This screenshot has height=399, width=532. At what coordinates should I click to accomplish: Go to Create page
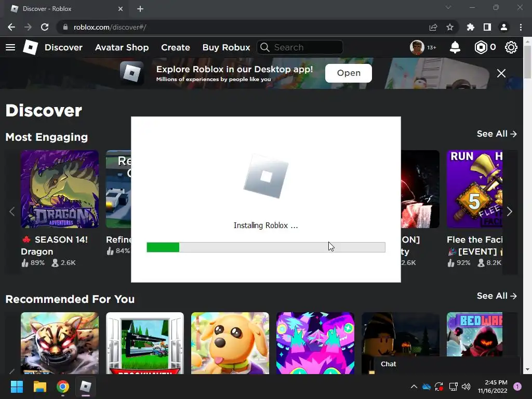tap(176, 47)
